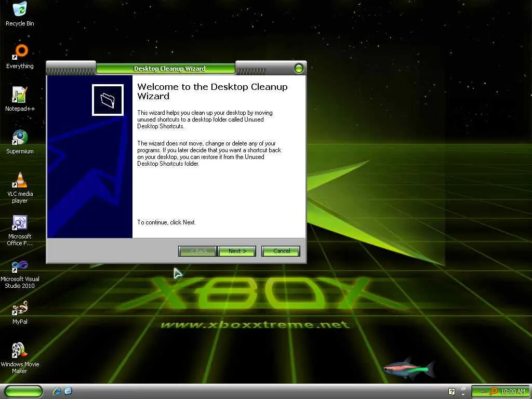Image resolution: width=532 pixels, height=399 pixels.
Task: Click the Desktop Cleanup Wizard title bar
Action: pyautogui.click(x=170, y=69)
